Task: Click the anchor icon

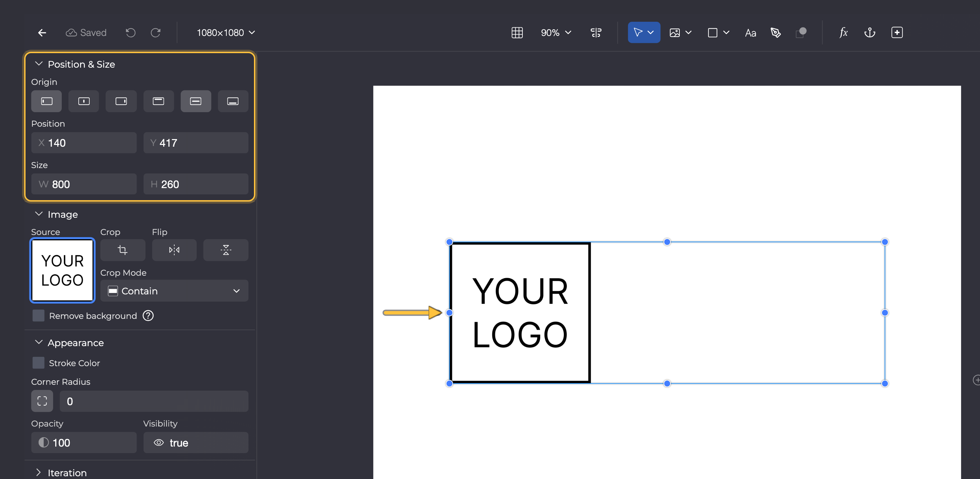Action: [x=870, y=33]
